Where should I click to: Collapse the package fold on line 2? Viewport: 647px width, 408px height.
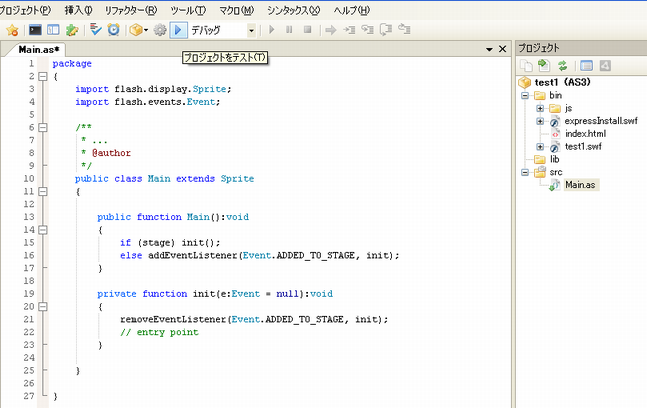point(43,76)
